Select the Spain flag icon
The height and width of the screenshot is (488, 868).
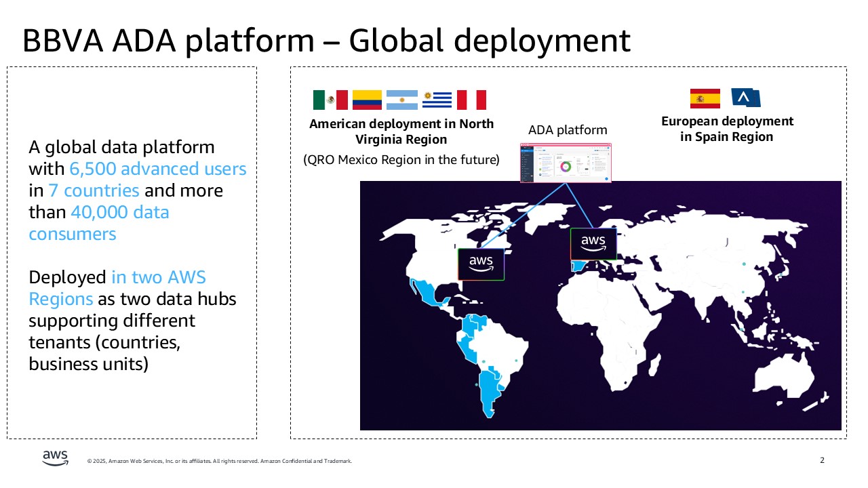[x=705, y=98]
